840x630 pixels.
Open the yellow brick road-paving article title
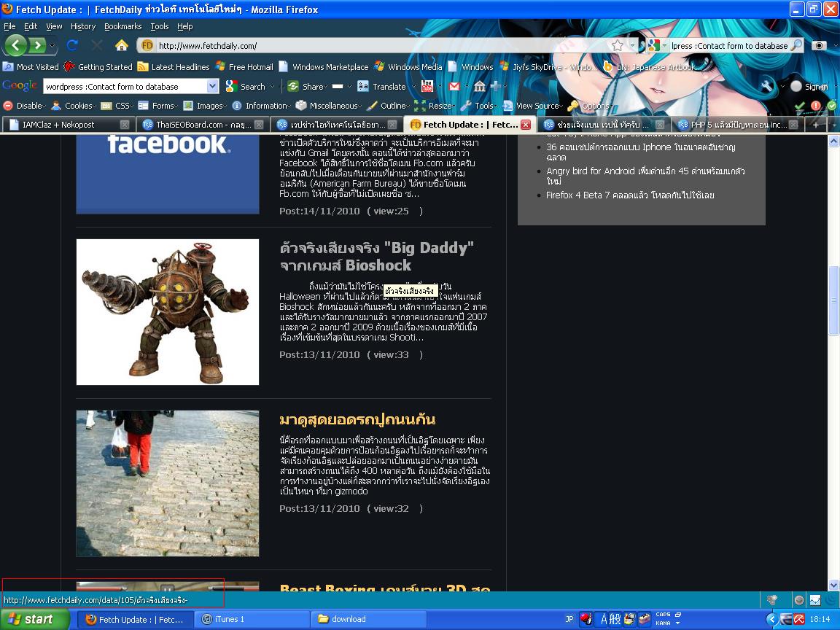(357, 419)
